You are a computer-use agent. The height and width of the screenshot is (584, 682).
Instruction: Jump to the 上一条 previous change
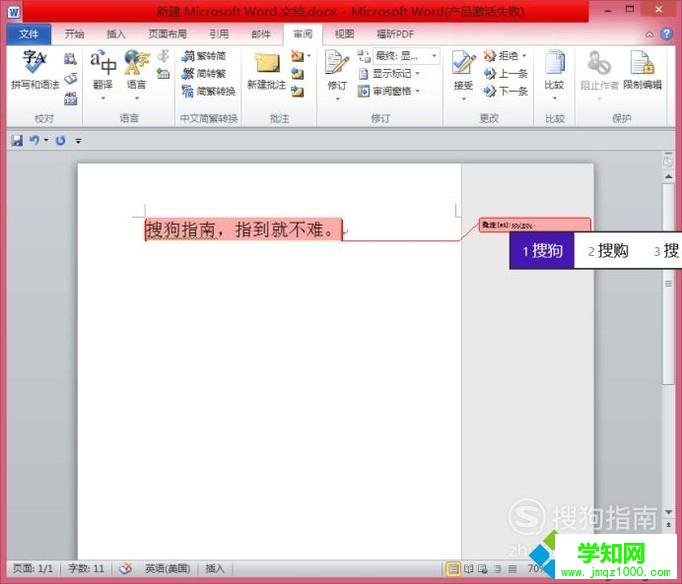(505, 73)
